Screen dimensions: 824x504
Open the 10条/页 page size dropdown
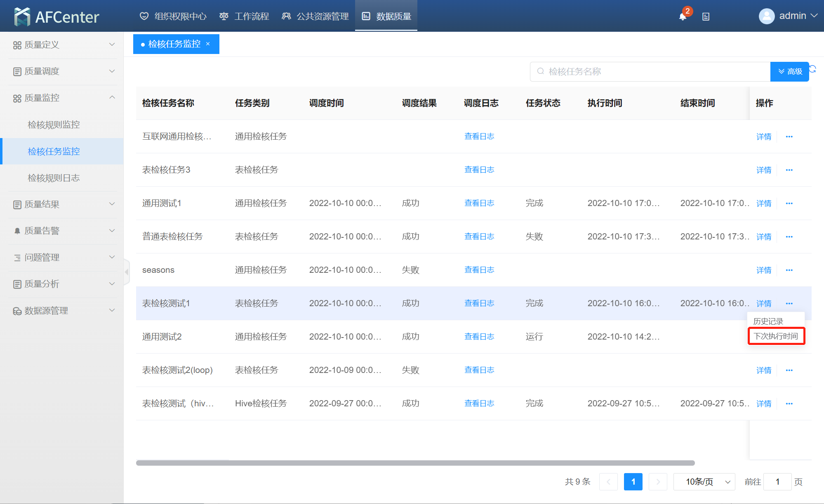[704, 482]
